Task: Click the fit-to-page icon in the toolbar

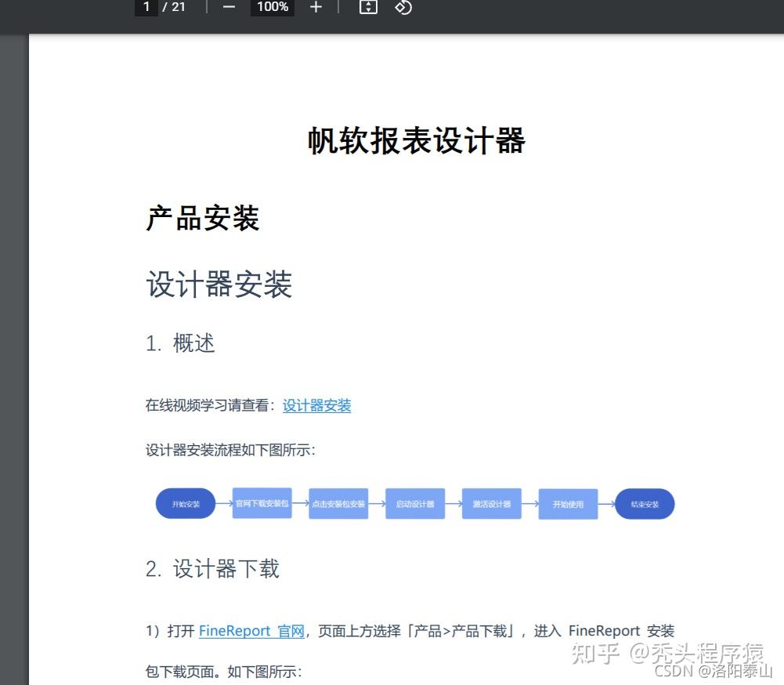Action: pos(367,7)
